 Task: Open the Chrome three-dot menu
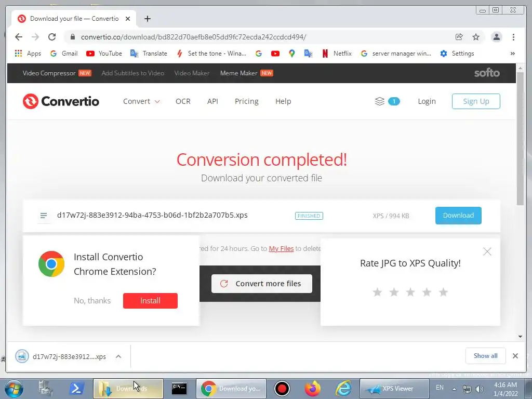tap(513, 37)
